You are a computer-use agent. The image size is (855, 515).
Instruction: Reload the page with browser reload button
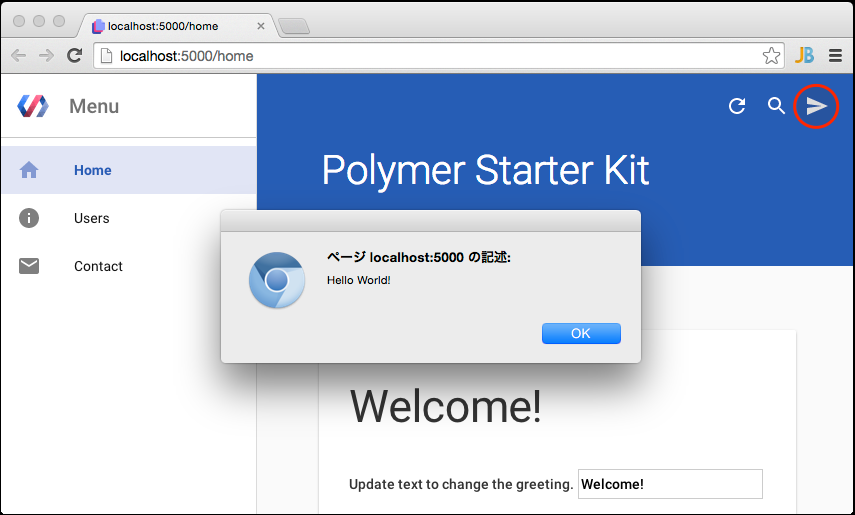coord(74,55)
